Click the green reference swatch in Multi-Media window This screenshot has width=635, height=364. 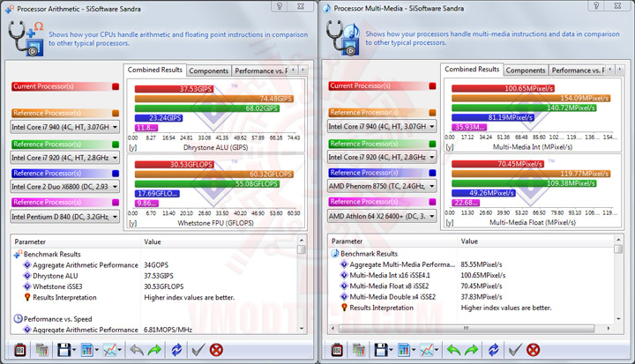[x=432, y=144]
